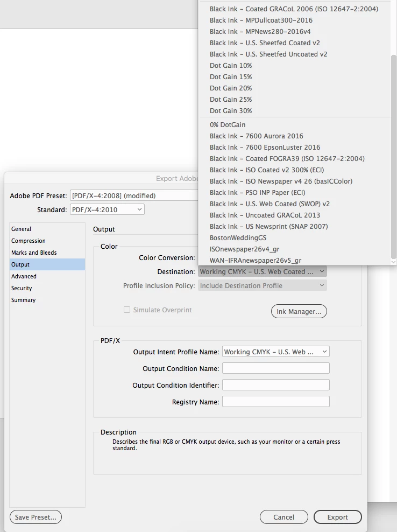
Task: Switch to the Summary pane
Action: tap(47, 300)
